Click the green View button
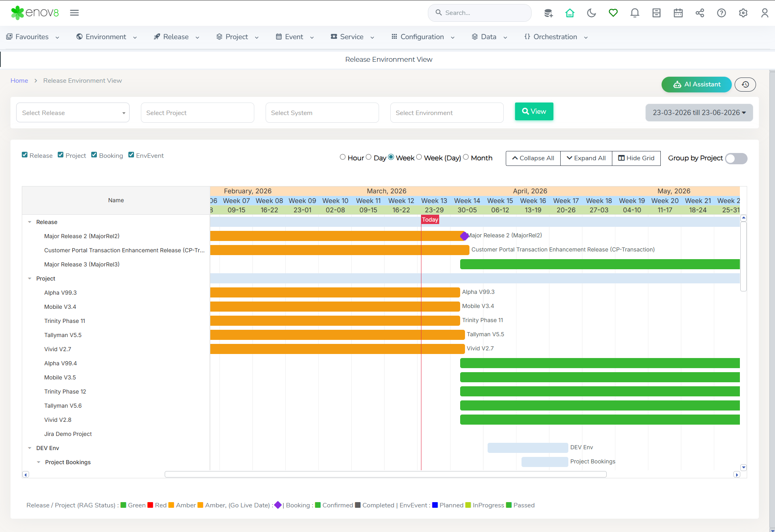Screen dimensions: 775x532 coord(534,111)
